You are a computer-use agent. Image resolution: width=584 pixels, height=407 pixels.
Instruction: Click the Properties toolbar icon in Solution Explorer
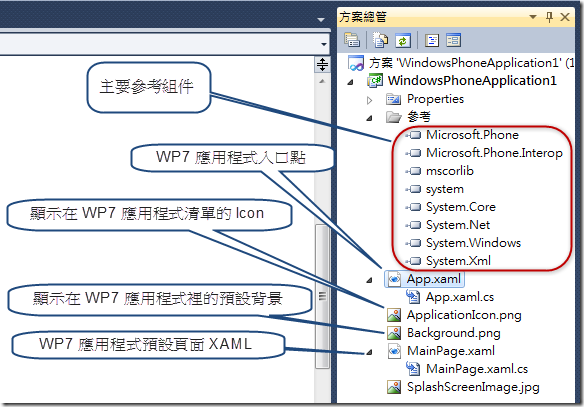(x=352, y=40)
